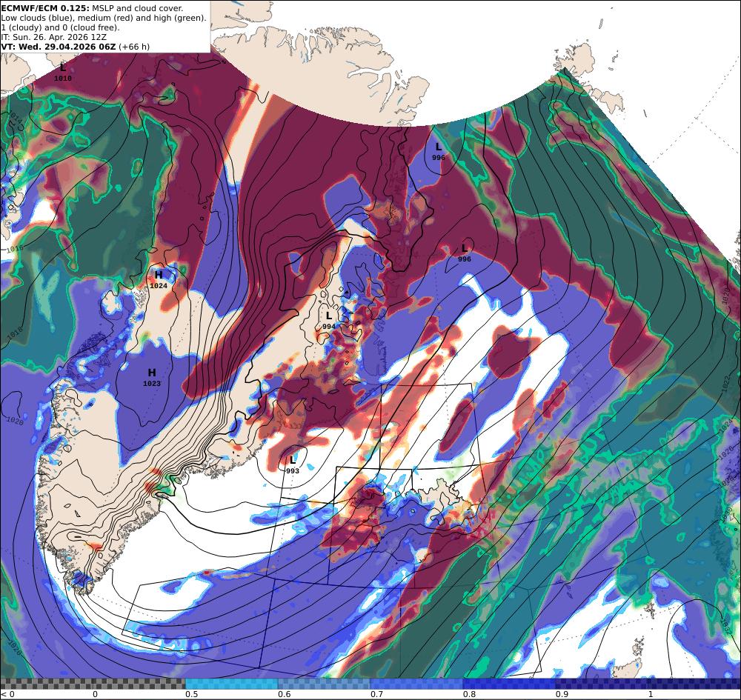Click the 'L 993' low pressure marker
This screenshot has width=741, height=700.
pyautogui.click(x=293, y=464)
